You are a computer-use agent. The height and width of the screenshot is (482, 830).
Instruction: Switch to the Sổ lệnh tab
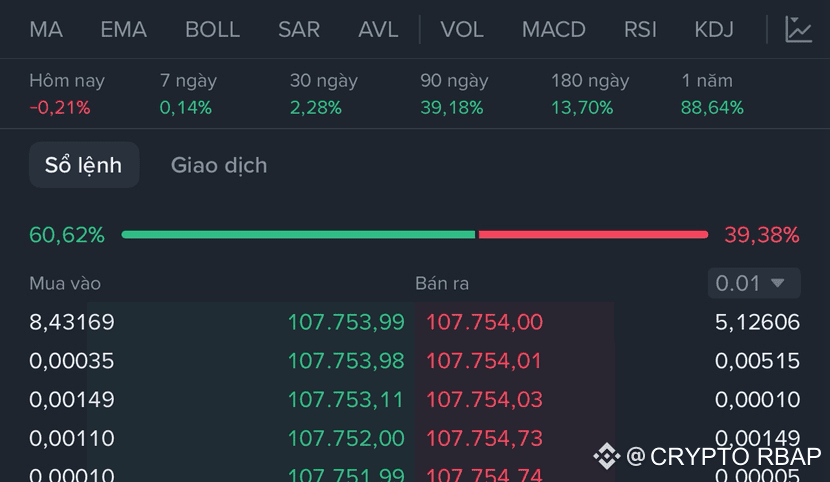(x=83, y=165)
